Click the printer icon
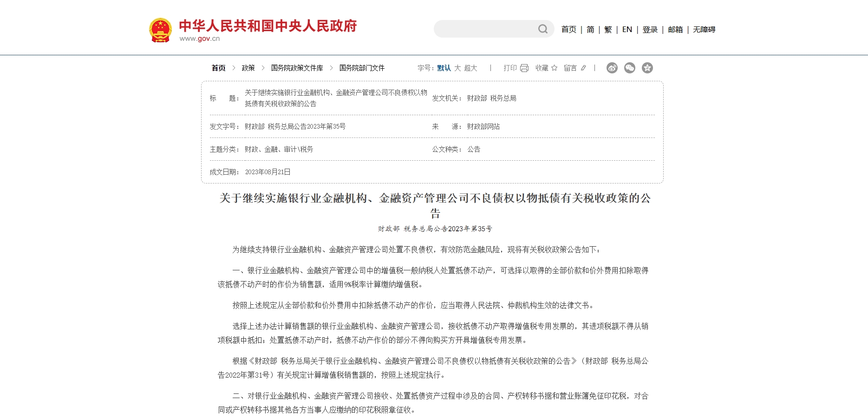The width and height of the screenshot is (868, 419). point(524,68)
